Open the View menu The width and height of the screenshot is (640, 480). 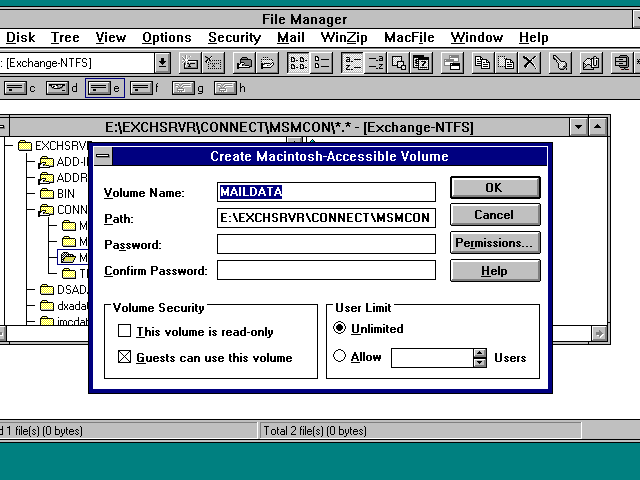pos(111,38)
